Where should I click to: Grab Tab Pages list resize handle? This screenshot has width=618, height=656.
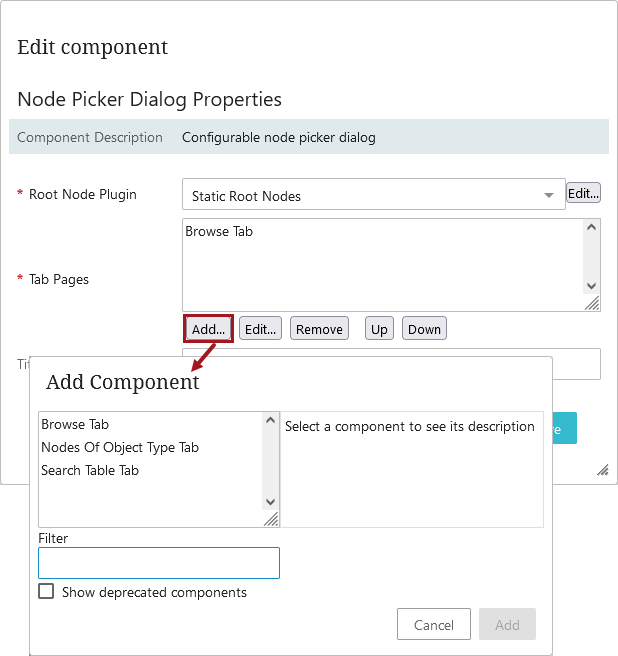tap(592, 303)
